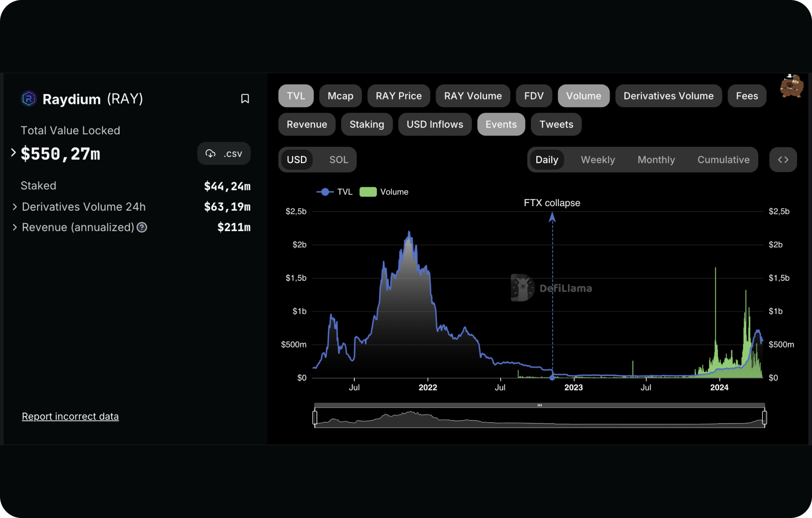Enable the Mcap chart series
This screenshot has height=518, width=812.
340,96
